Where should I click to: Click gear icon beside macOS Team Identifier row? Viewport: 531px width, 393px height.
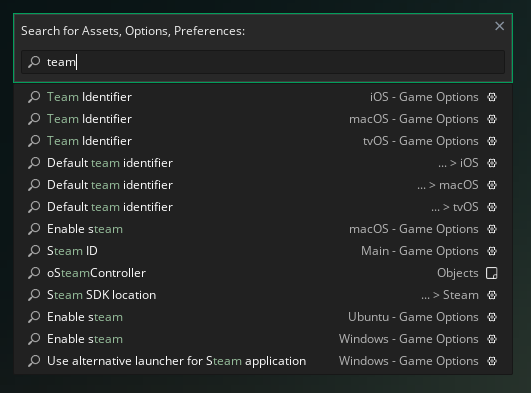(x=492, y=119)
